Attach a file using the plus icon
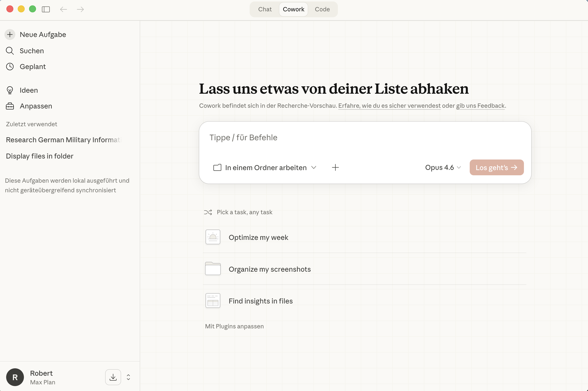Image resolution: width=588 pixels, height=391 pixels. click(x=335, y=167)
